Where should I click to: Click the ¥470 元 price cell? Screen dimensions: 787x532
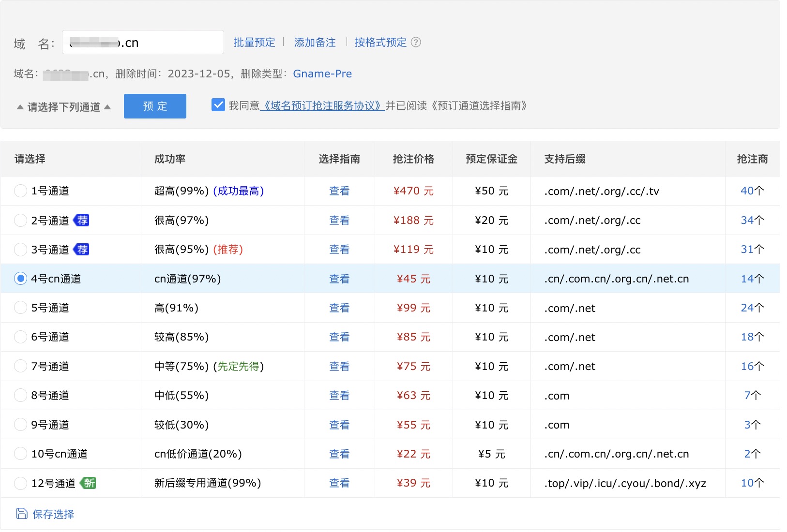413,191
